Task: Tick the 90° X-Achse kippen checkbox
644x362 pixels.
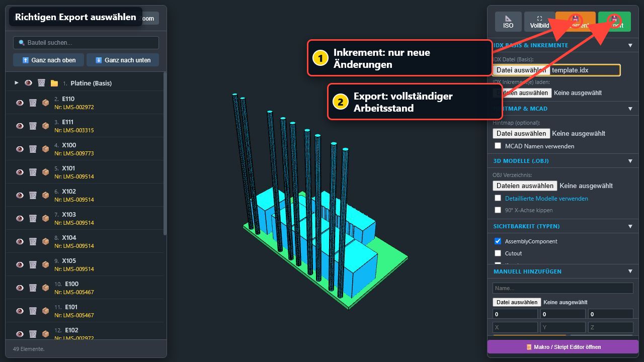Action: point(498,210)
